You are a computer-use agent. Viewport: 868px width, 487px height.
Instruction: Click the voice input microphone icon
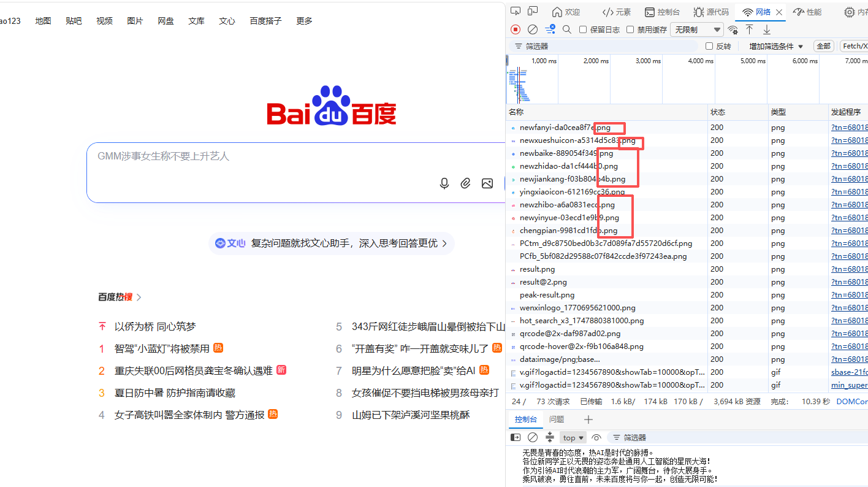[x=445, y=183]
